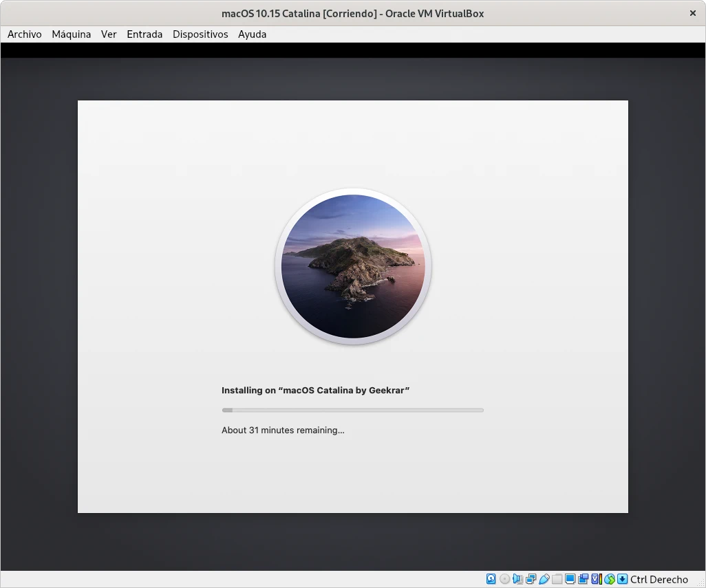Click the audio speaker status icon
This screenshot has width=706, height=588.
517,579
